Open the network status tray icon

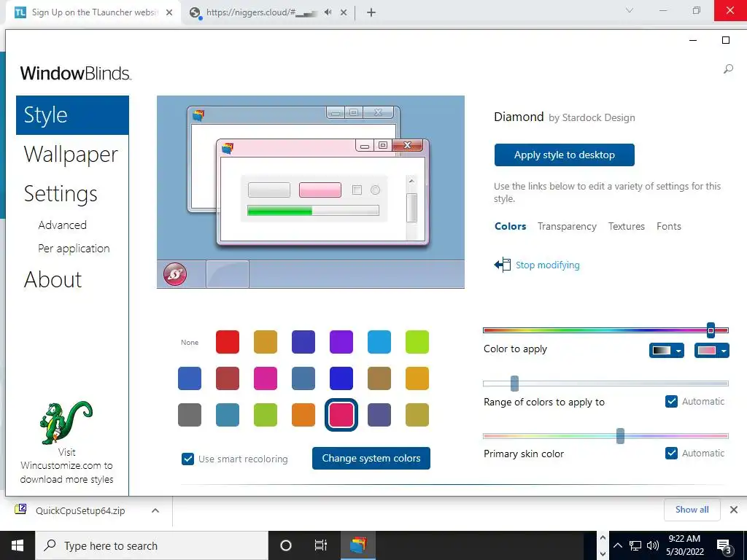pyautogui.click(x=635, y=545)
